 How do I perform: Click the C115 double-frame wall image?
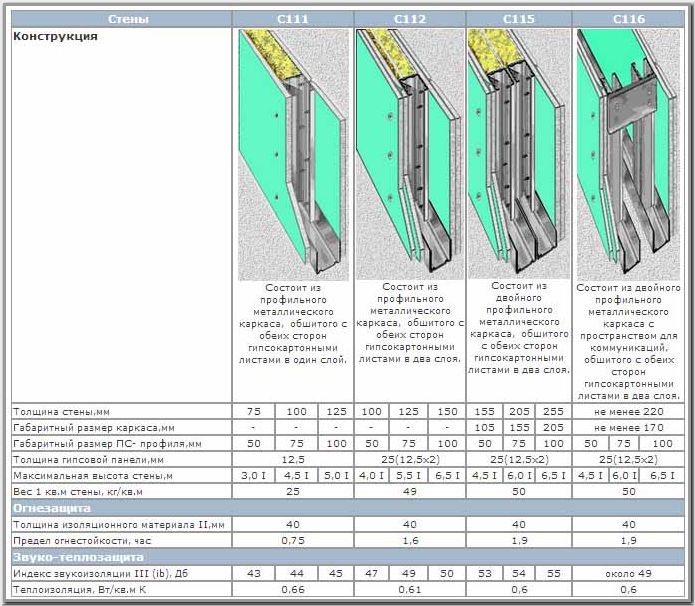tap(519, 154)
